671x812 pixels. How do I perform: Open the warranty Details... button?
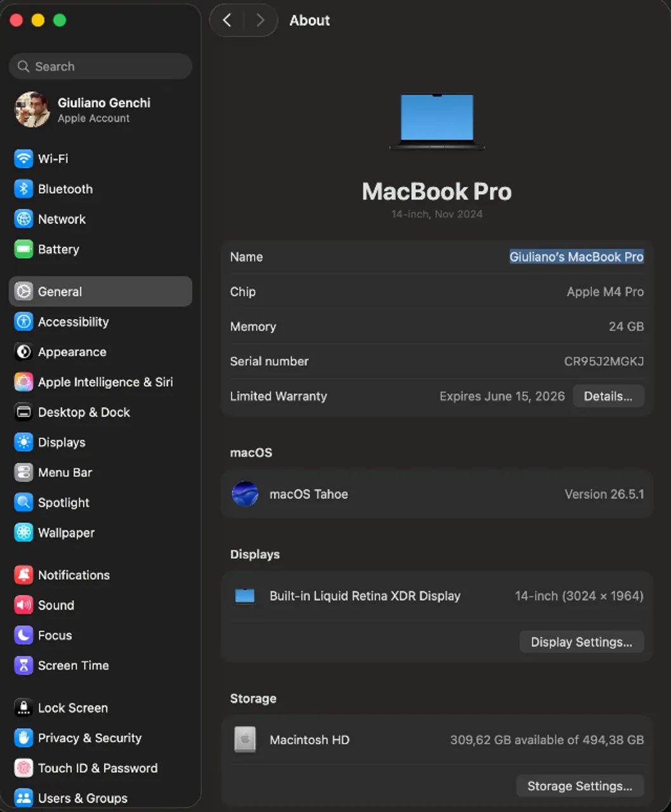608,396
